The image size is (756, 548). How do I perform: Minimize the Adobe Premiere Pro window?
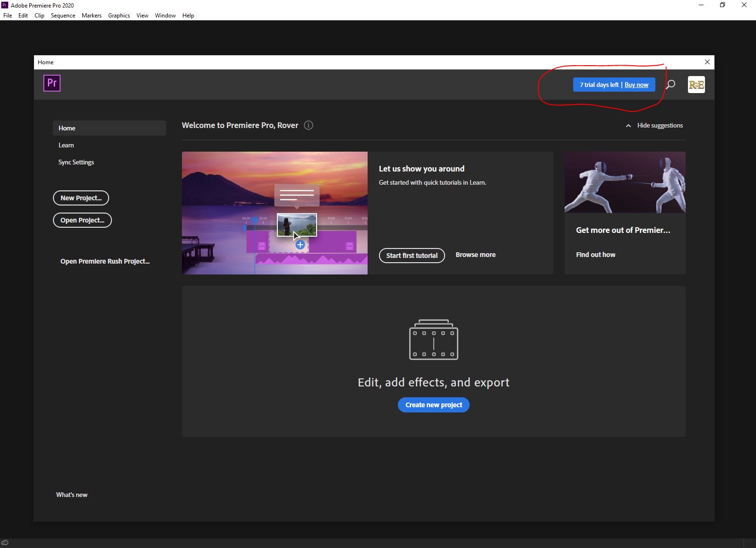(x=701, y=5)
